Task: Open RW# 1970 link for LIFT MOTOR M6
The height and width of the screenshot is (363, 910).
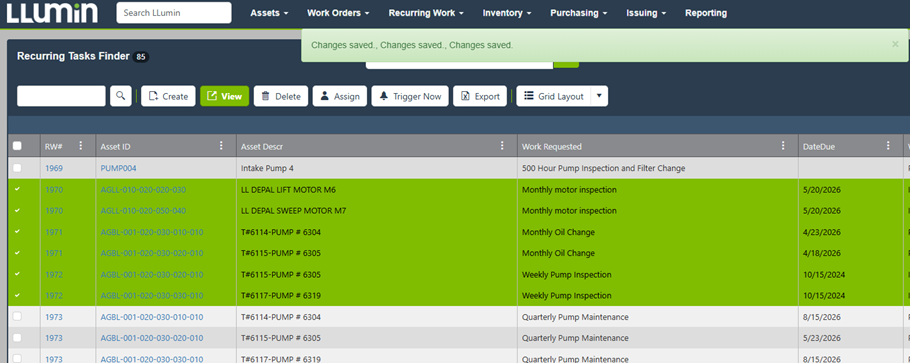Action: coord(54,190)
